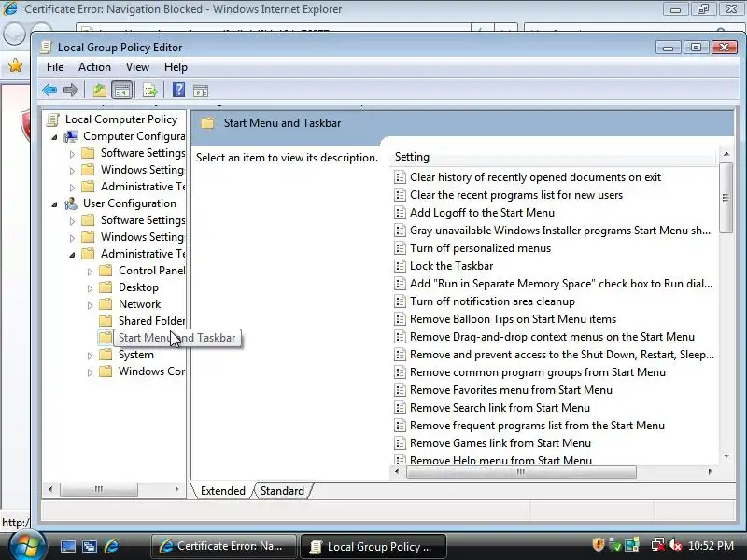Click the security shield tray icon

point(599,545)
